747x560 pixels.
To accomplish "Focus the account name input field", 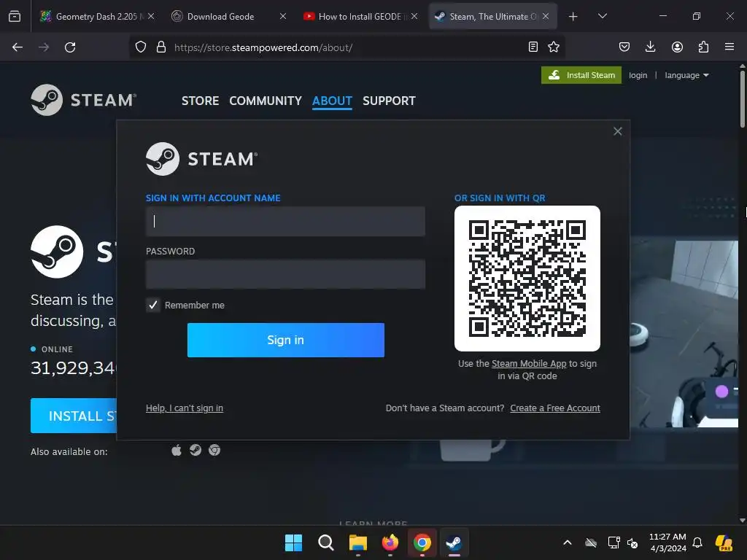I will click(x=285, y=222).
